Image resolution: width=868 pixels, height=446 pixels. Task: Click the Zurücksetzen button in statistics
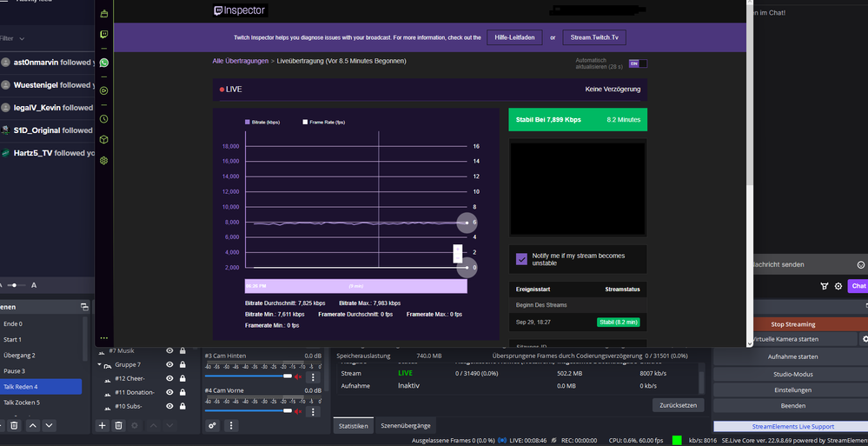[678, 405]
